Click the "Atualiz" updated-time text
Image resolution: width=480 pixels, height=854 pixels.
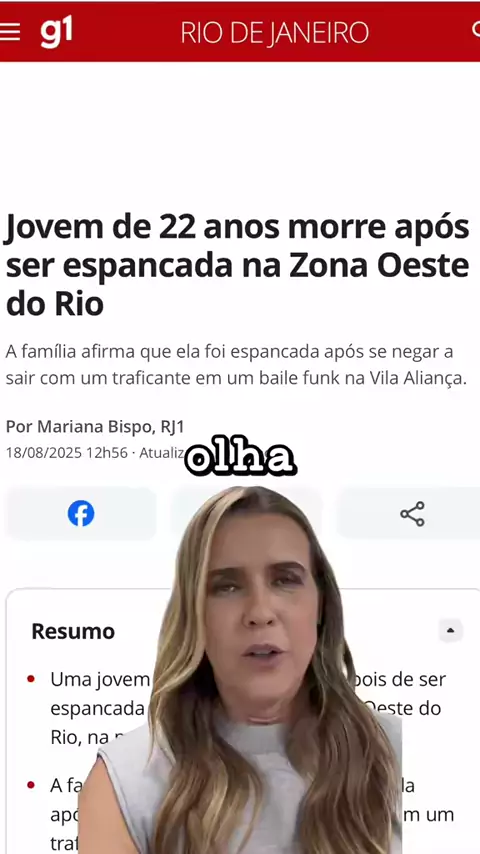(162, 453)
